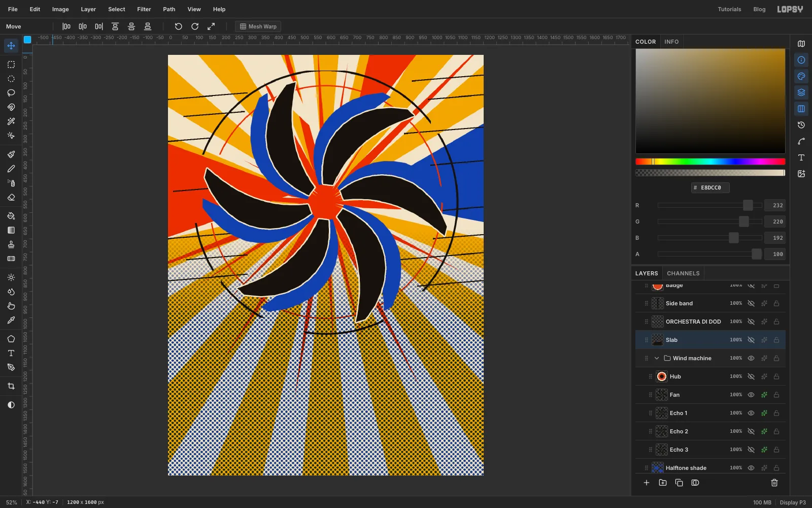The width and height of the screenshot is (812, 508).
Task: Select the rectangular marquee tool
Action: [11, 65]
